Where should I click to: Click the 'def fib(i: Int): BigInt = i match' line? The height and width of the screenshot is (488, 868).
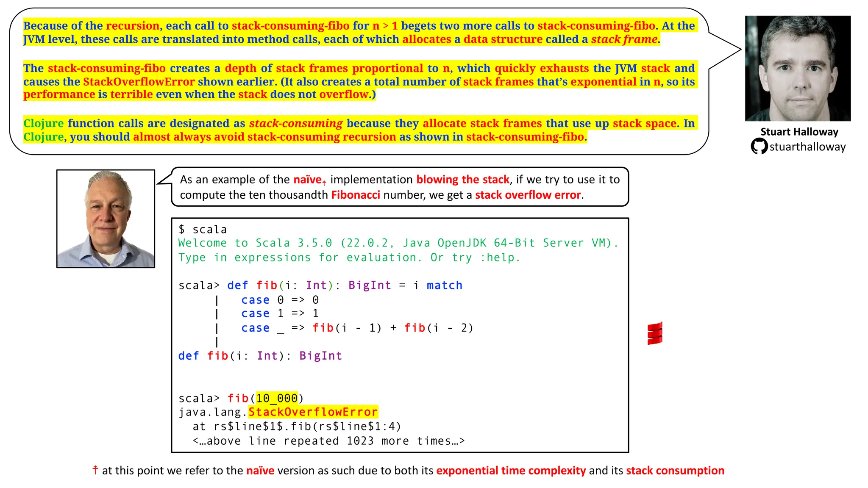coord(320,286)
